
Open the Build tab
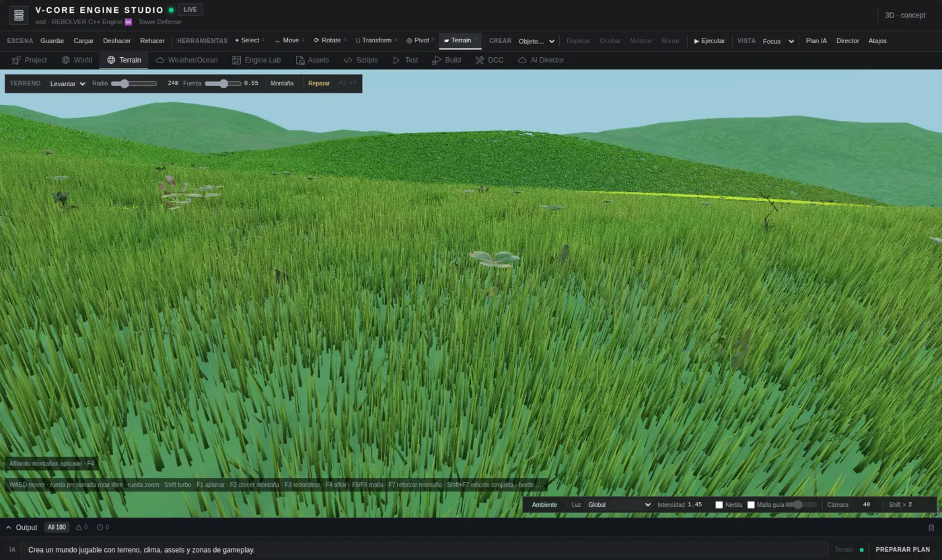tap(447, 60)
